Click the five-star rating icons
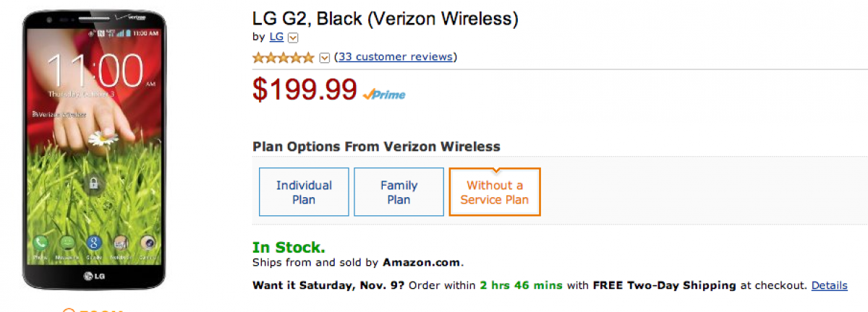868x312 pixels. (284, 57)
